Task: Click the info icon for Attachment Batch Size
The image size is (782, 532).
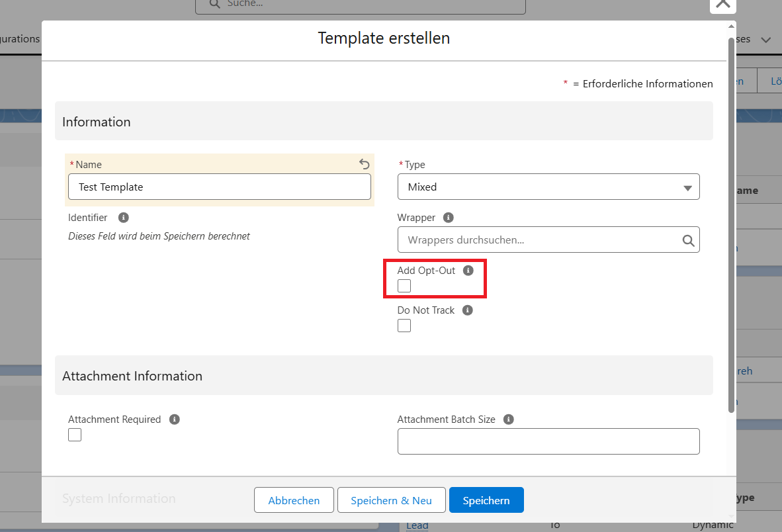Action: pyautogui.click(x=508, y=420)
